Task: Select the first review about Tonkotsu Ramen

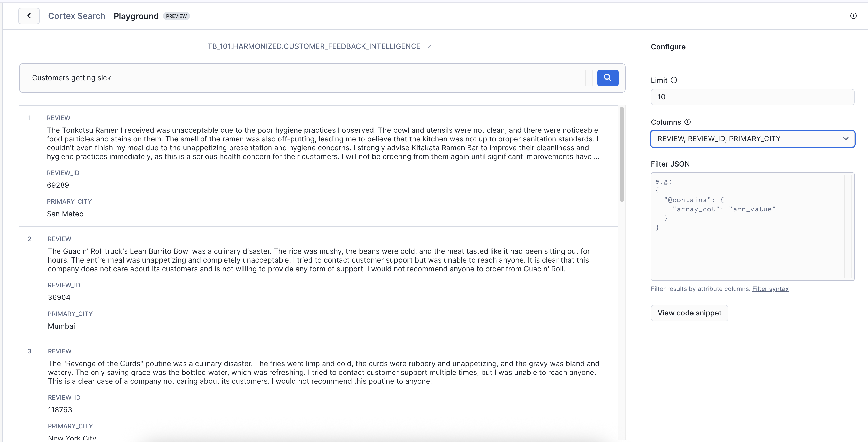Action: [x=323, y=143]
